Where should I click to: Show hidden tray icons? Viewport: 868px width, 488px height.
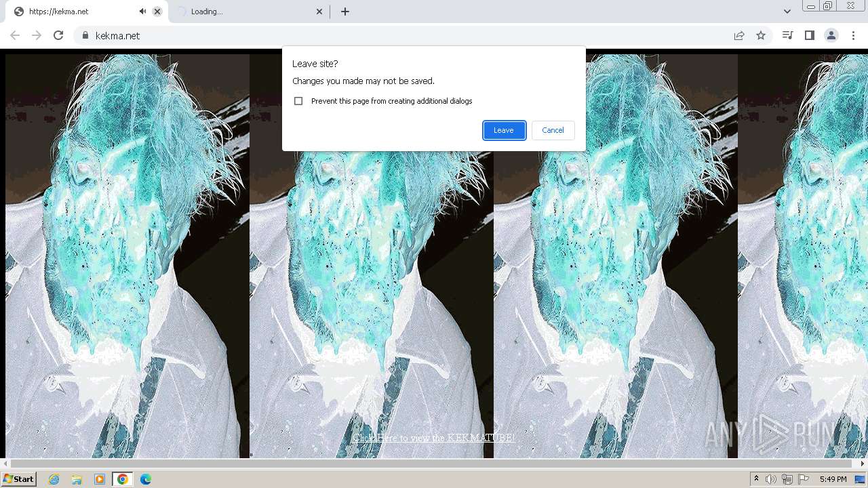pos(756,479)
